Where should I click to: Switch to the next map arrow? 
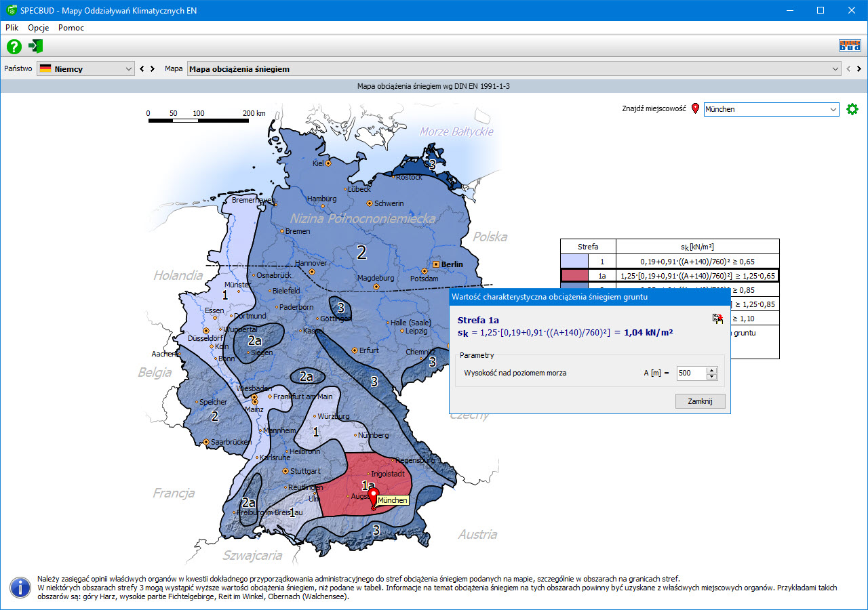[x=859, y=69]
